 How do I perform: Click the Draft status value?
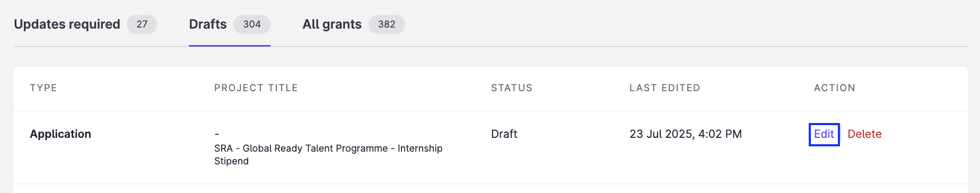(x=504, y=134)
